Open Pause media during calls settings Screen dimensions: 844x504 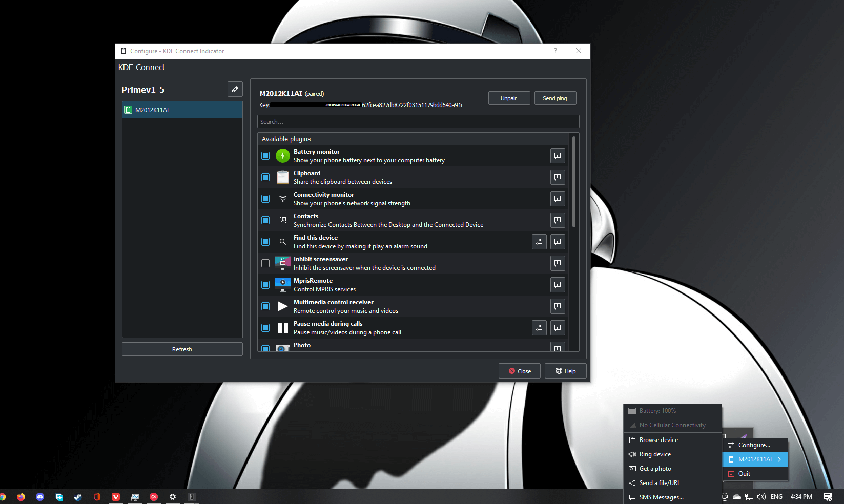[539, 328]
